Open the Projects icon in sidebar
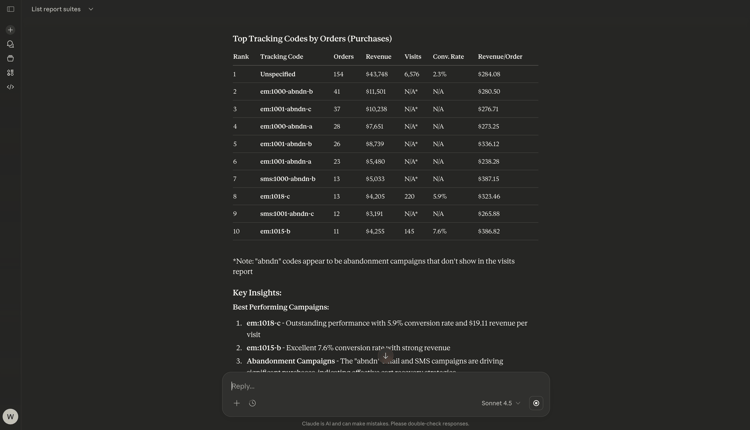 pos(10,58)
